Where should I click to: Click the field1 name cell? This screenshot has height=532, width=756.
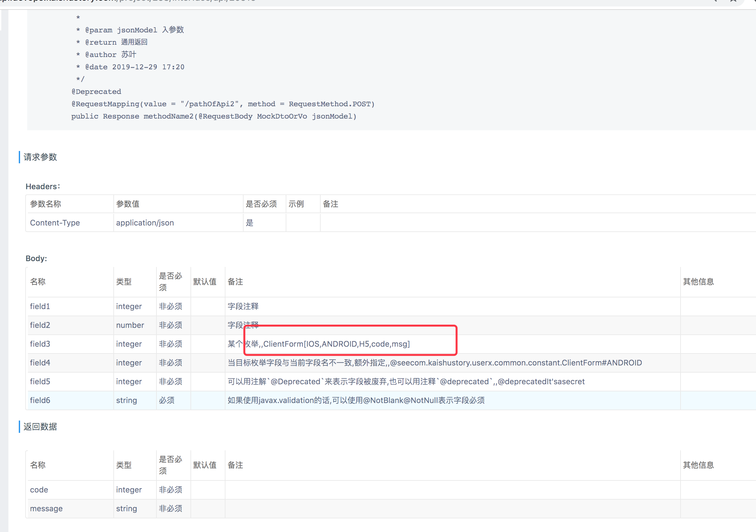(40, 306)
